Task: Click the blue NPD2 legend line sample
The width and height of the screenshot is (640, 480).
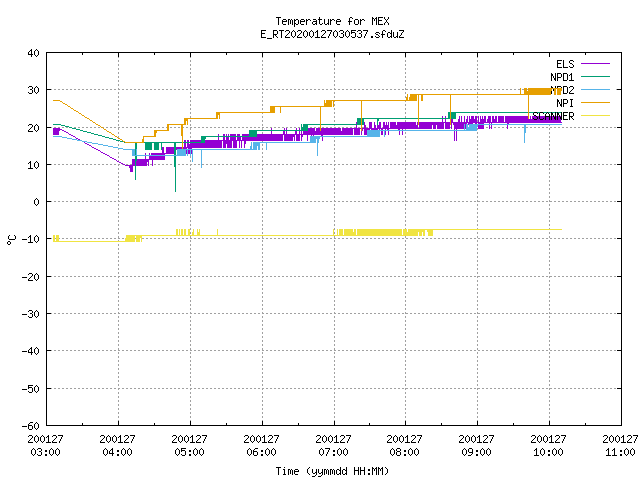Action: click(x=595, y=89)
